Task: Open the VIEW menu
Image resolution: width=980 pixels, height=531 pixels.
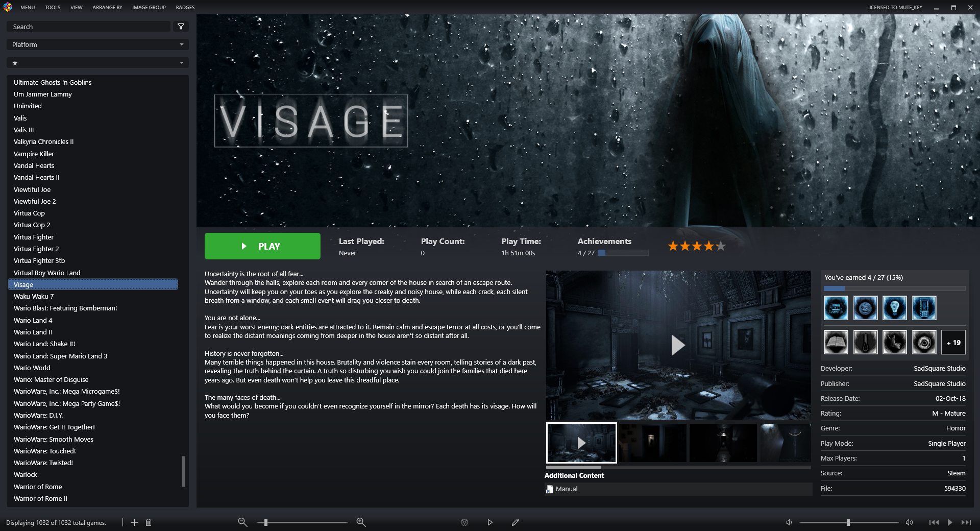Action: [x=77, y=7]
